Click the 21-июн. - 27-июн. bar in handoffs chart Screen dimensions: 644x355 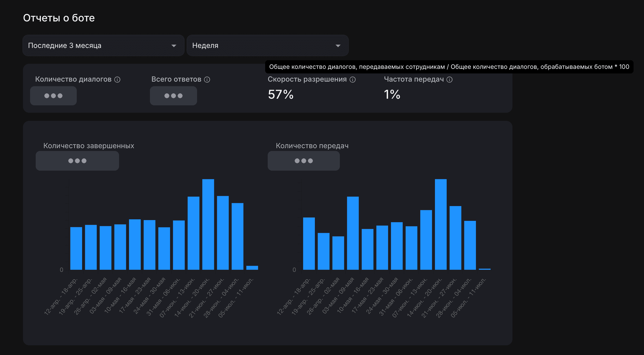coord(455,238)
